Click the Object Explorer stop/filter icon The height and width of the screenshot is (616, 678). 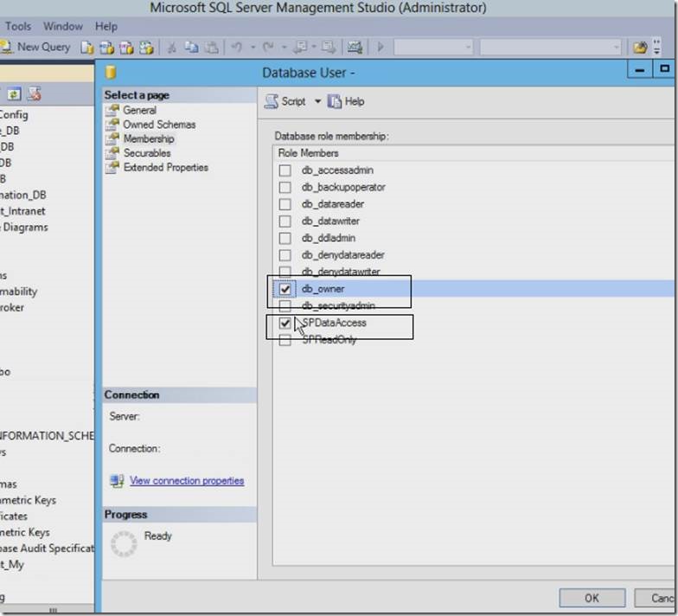pyautogui.click(x=35, y=93)
